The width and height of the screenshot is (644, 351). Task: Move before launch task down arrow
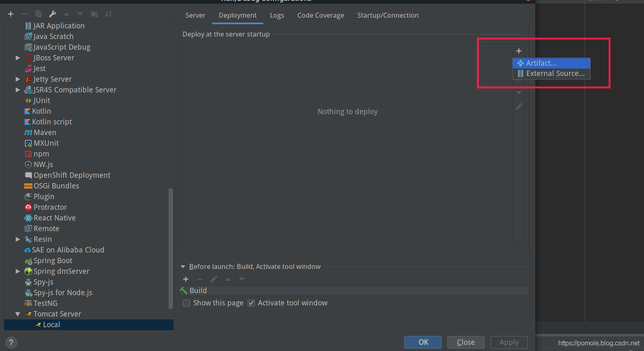pyautogui.click(x=242, y=279)
